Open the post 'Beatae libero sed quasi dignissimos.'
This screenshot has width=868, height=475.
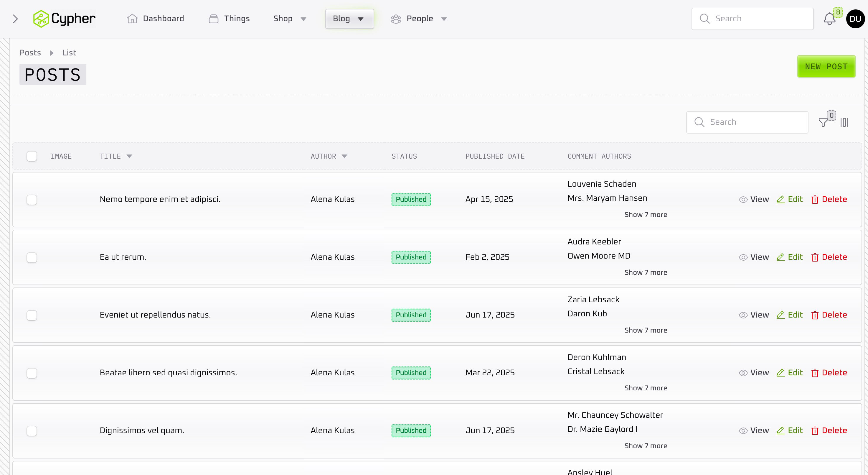pos(168,372)
